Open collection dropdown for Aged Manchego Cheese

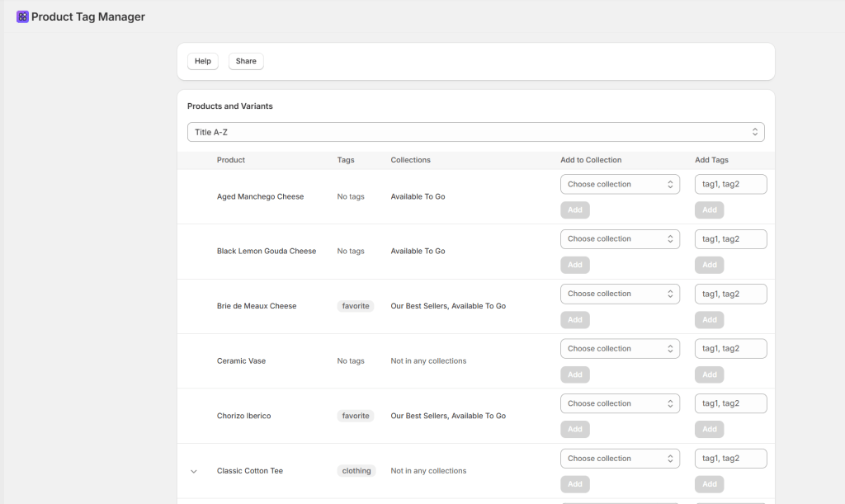[620, 184]
